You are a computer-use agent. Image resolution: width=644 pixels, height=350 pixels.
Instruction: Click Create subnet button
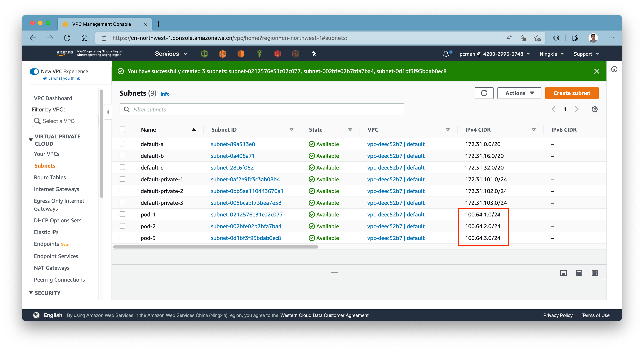coord(572,93)
